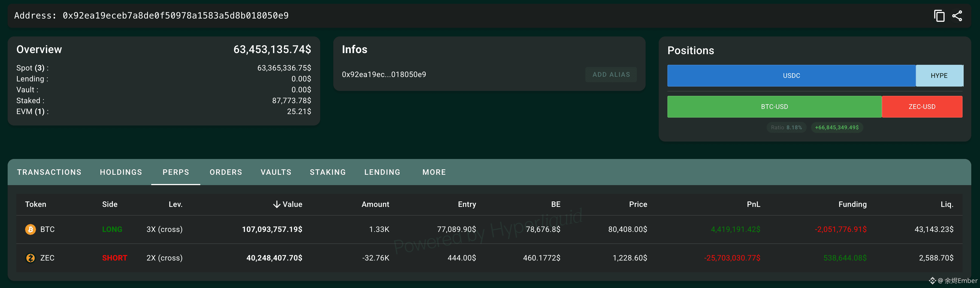Select the PERPS tab
980x288 pixels.
coord(176,172)
